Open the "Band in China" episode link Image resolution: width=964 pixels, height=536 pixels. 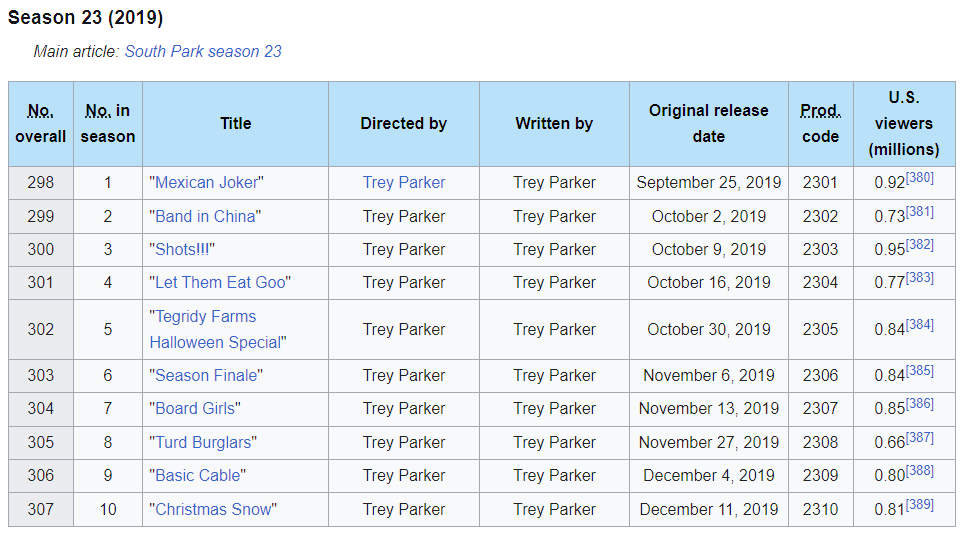pyautogui.click(x=206, y=216)
